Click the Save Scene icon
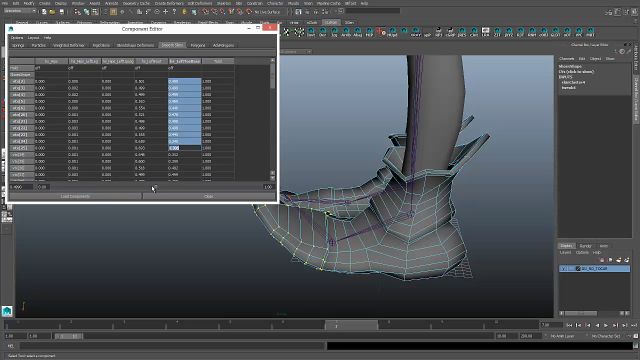The height and width of the screenshot is (360, 640). tap(62, 12)
